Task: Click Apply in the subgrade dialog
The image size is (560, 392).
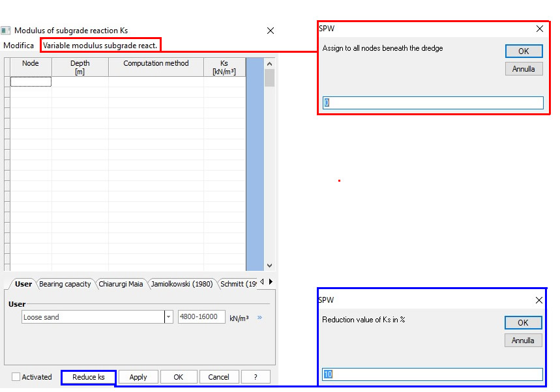Action: coord(138,377)
